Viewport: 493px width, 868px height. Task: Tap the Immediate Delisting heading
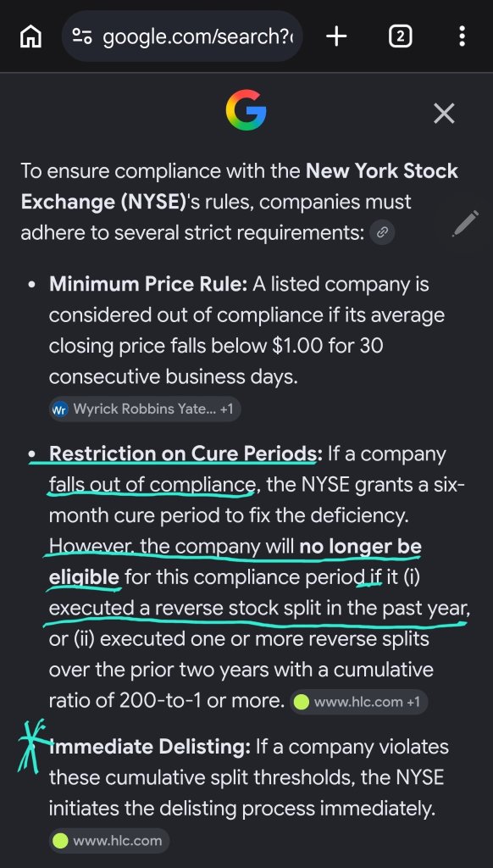pyautogui.click(x=150, y=747)
